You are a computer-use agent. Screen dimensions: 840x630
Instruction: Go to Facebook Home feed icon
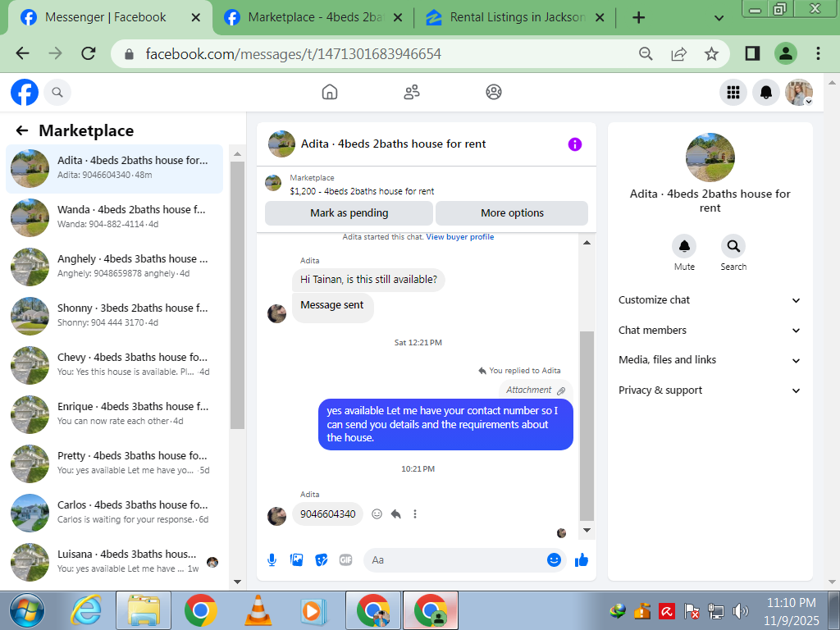[330, 92]
